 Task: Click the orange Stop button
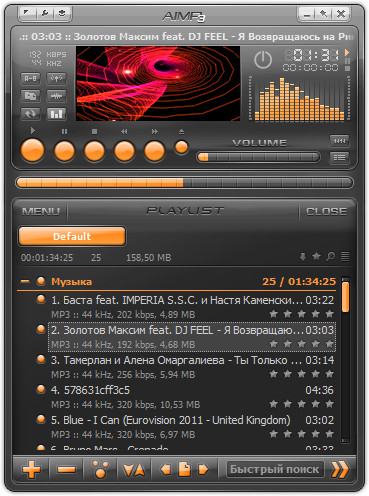tap(94, 151)
